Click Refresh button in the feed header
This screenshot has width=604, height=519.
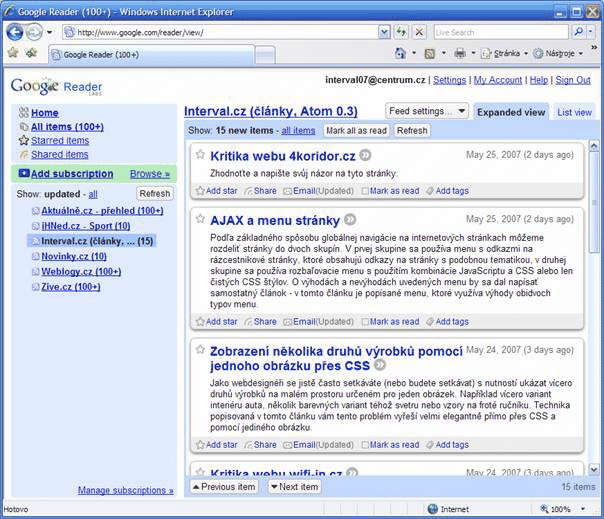click(412, 131)
